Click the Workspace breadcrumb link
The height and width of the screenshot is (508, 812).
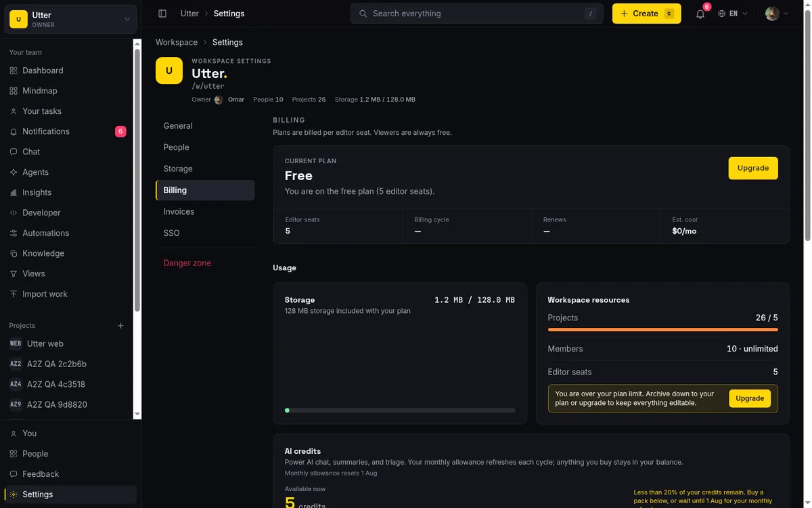coord(177,42)
